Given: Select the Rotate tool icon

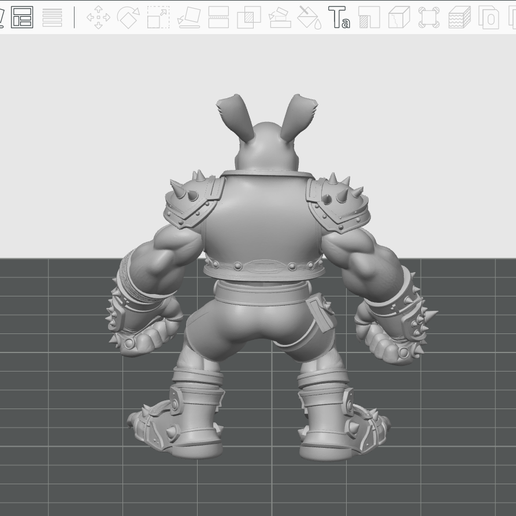Looking at the screenshot, I should tap(128, 17).
